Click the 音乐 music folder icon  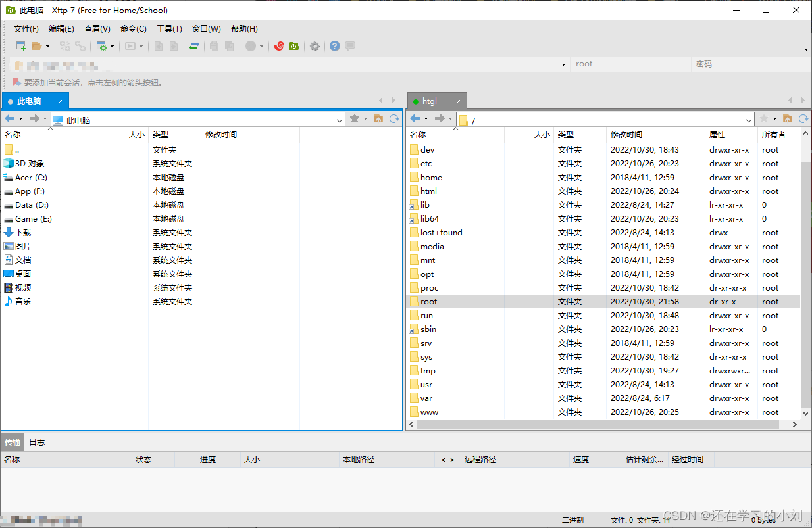pos(9,302)
